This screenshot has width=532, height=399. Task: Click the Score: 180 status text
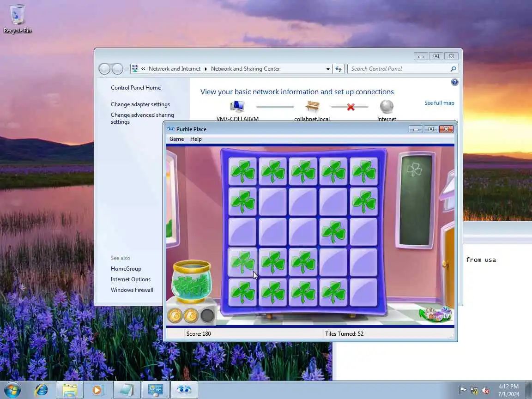pos(199,334)
